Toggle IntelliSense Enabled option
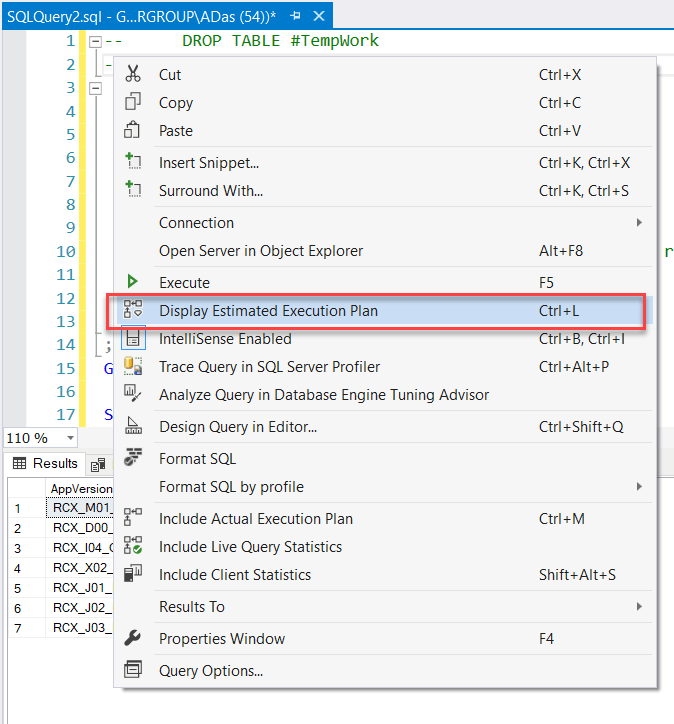The width and height of the screenshot is (674, 724). coord(384,339)
